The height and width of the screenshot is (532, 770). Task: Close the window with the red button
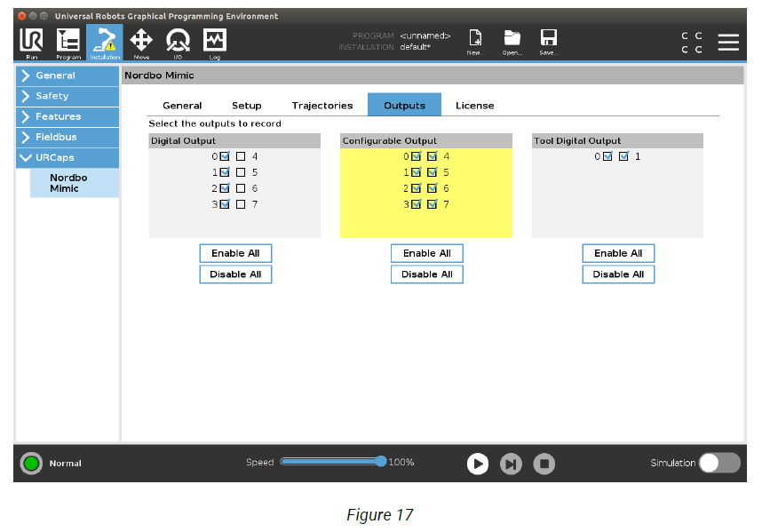[21, 16]
